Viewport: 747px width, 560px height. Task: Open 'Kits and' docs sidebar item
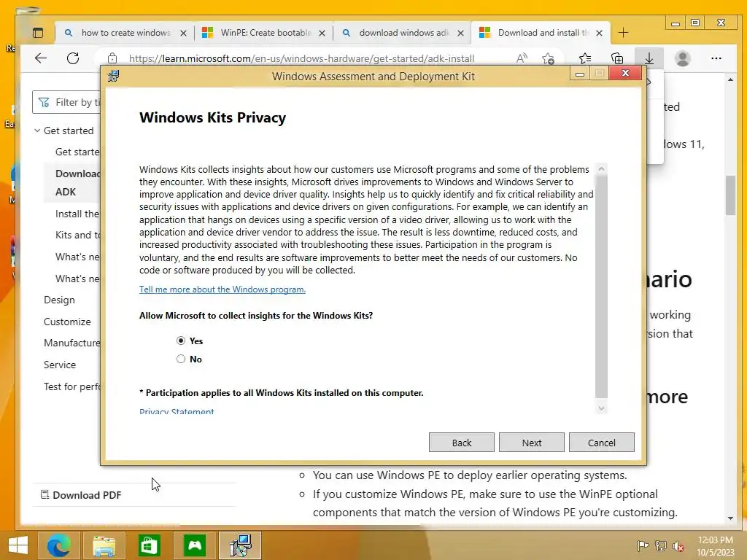(77, 235)
